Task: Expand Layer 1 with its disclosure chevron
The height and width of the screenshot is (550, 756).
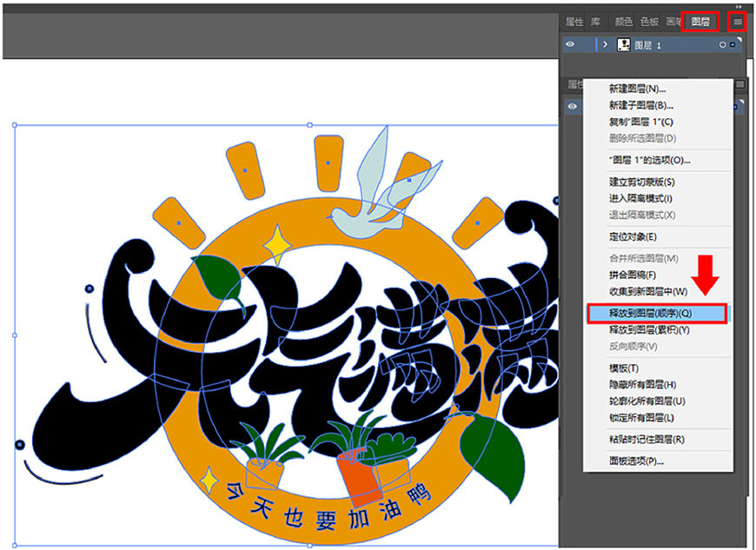Action: tap(604, 43)
